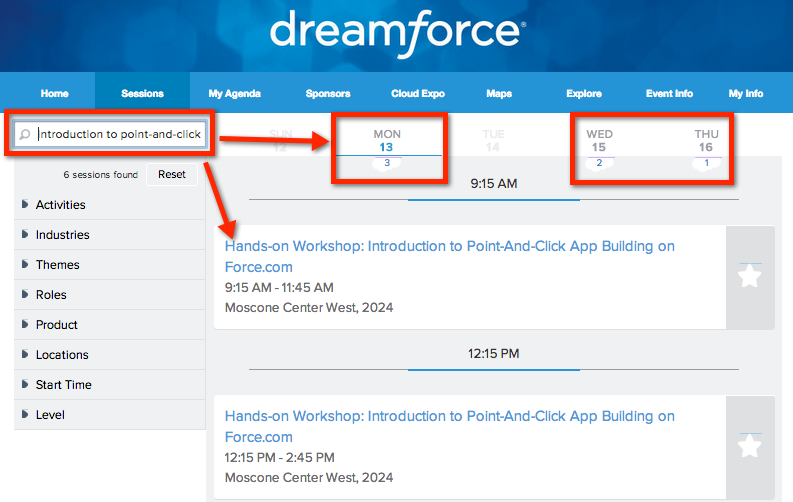
Task: Switch to the Sponsors tab
Action: click(x=328, y=94)
